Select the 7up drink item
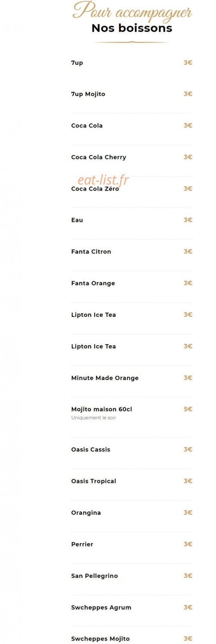 pos(77,63)
